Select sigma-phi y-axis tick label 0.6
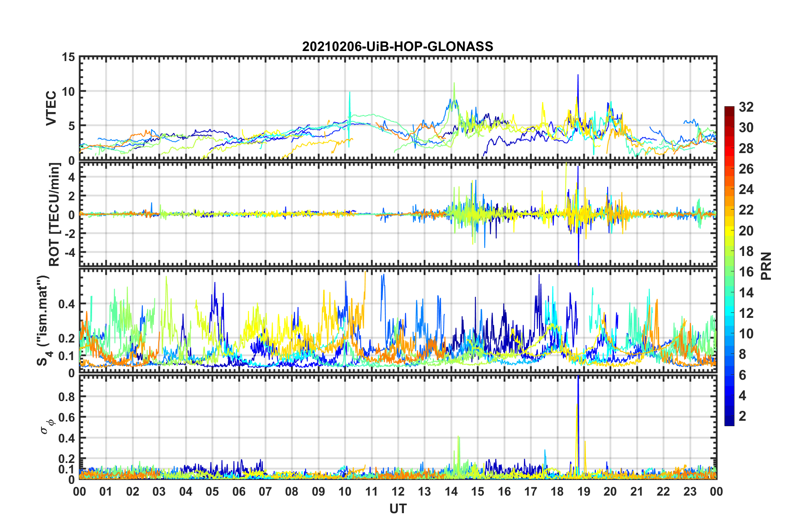This screenshot has width=796, height=532. click(x=67, y=417)
